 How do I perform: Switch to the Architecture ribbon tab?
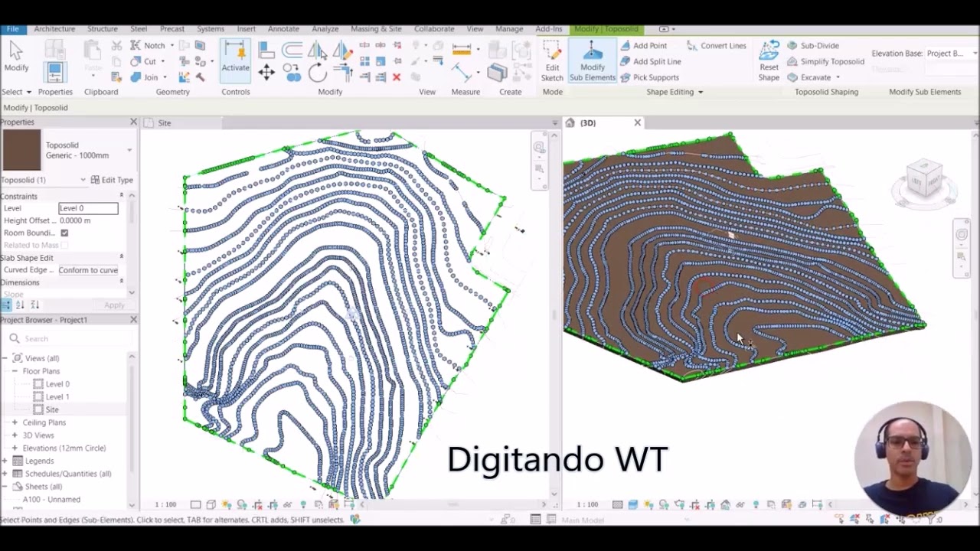point(54,29)
